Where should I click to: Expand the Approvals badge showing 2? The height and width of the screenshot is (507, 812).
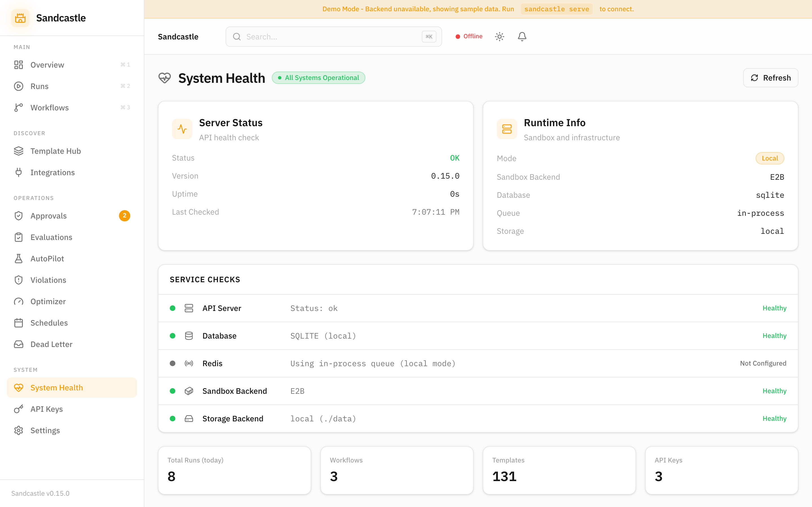click(125, 215)
